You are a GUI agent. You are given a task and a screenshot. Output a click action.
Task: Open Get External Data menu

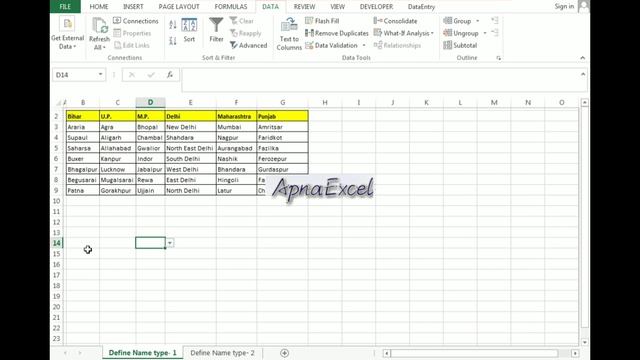click(x=67, y=33)
